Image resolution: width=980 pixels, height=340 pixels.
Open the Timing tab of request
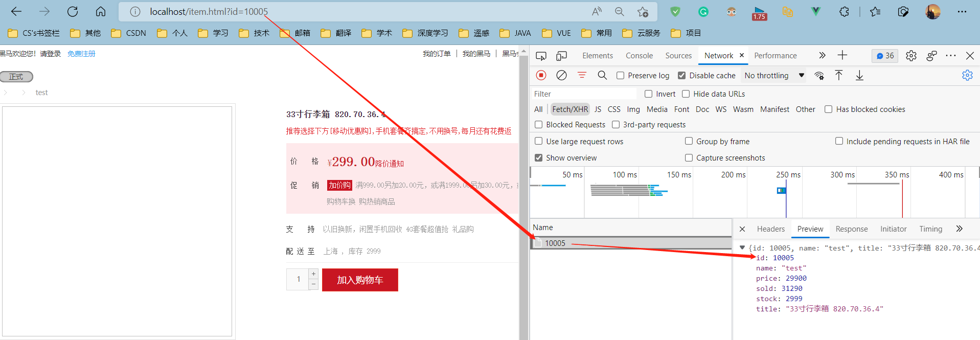930,229
